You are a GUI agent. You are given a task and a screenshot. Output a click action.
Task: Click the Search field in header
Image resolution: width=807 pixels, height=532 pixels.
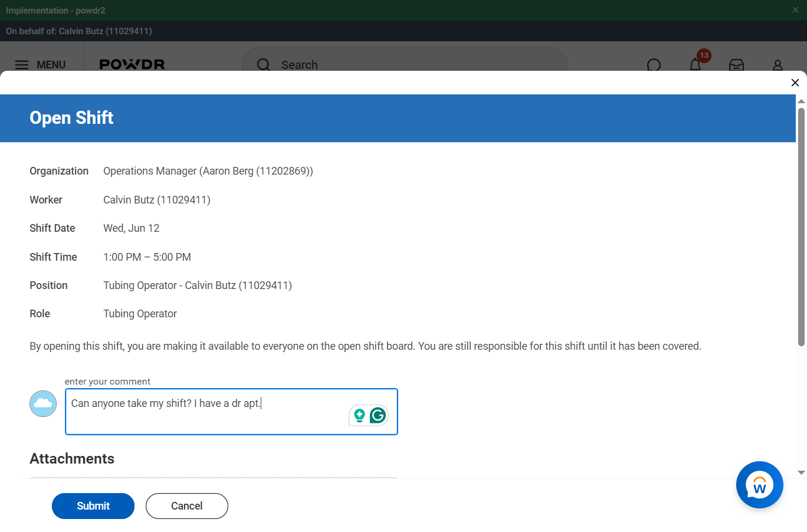pyautogui.click(x=405, y=64)
